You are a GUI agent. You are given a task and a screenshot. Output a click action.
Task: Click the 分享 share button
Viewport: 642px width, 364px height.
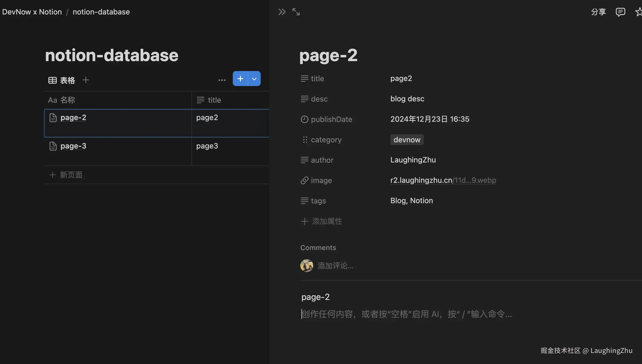point(598,12)
